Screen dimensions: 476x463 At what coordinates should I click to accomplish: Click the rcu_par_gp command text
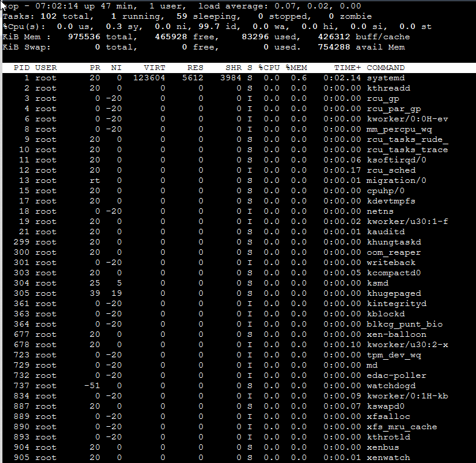[x=394, y=109]
